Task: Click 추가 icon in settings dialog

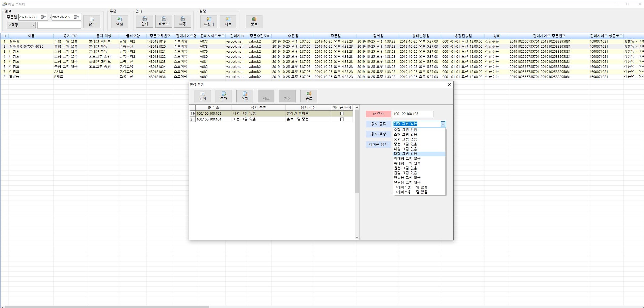Action: tap(223, 96)
